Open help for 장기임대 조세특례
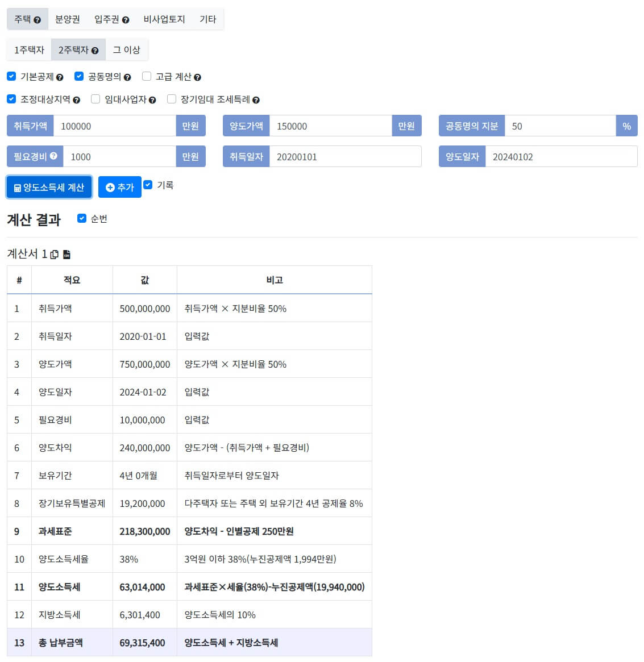 pos(255,99)
